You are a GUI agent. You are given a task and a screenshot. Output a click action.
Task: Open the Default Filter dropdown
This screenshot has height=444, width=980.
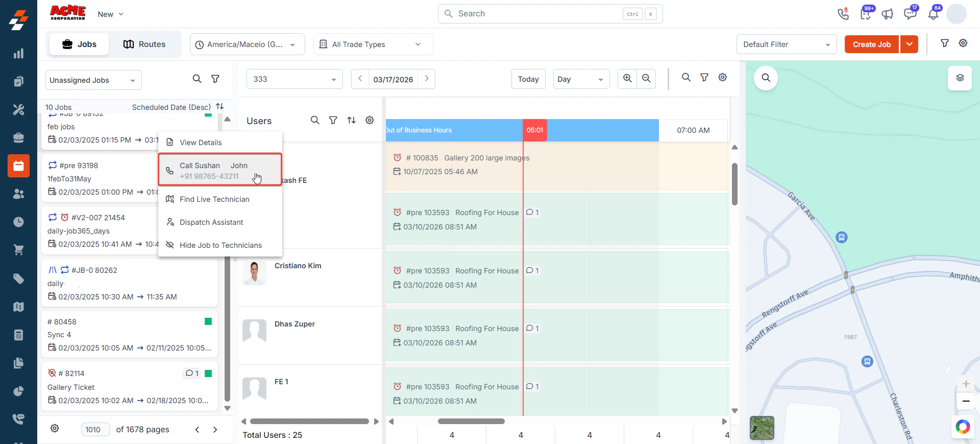coord(786,44)
